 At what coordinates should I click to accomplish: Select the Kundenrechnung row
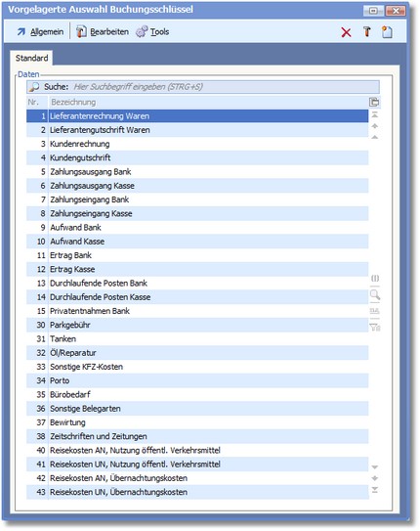tap(197, 144)
